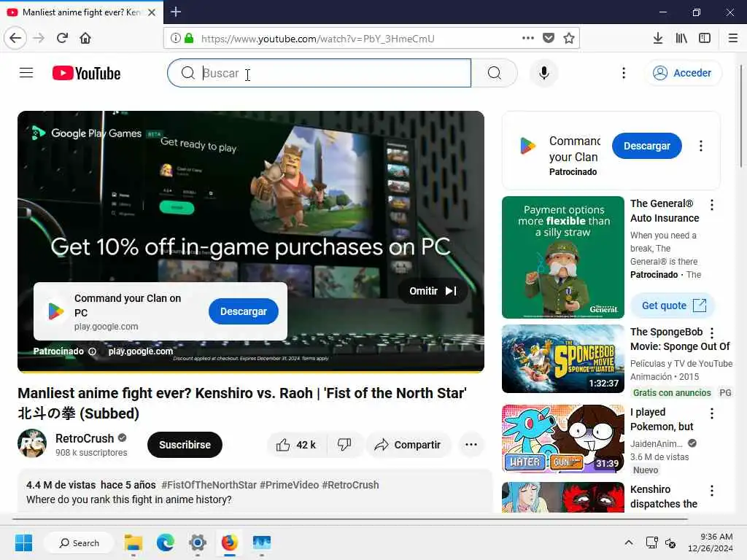Click #FistOfTheNorthStar hashtag
The image size is (747, 560).
(209, 485)
